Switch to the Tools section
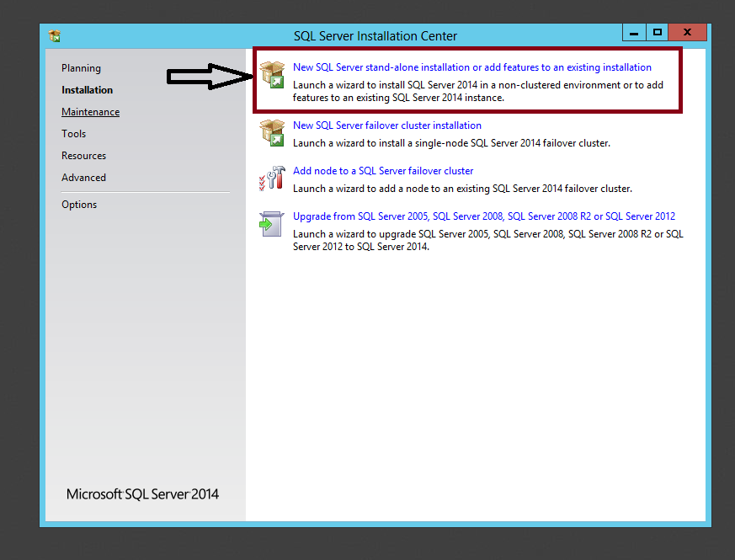Screen dimensions: 735x560 pos(73,134)
